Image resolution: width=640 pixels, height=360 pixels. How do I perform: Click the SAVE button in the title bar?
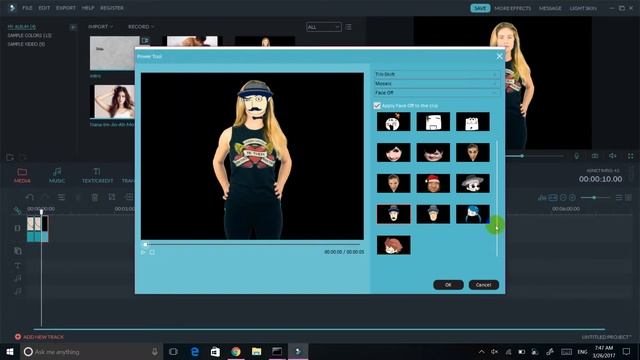coord(480,8)
